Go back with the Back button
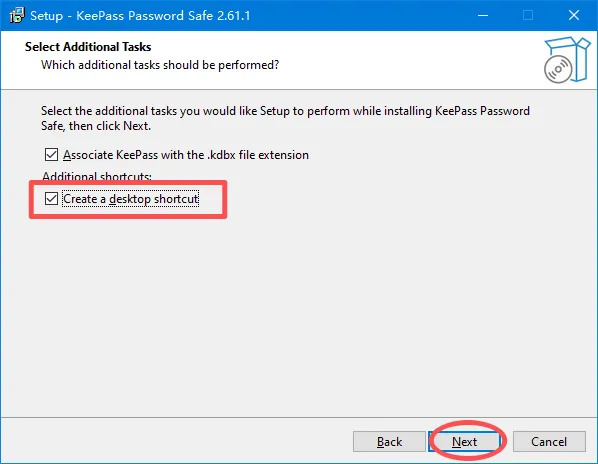Viewport: 598px width, 464px height. (389, 442)
